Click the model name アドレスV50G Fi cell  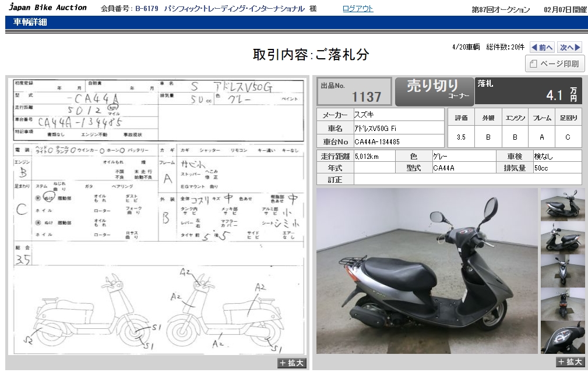(399, 129)
